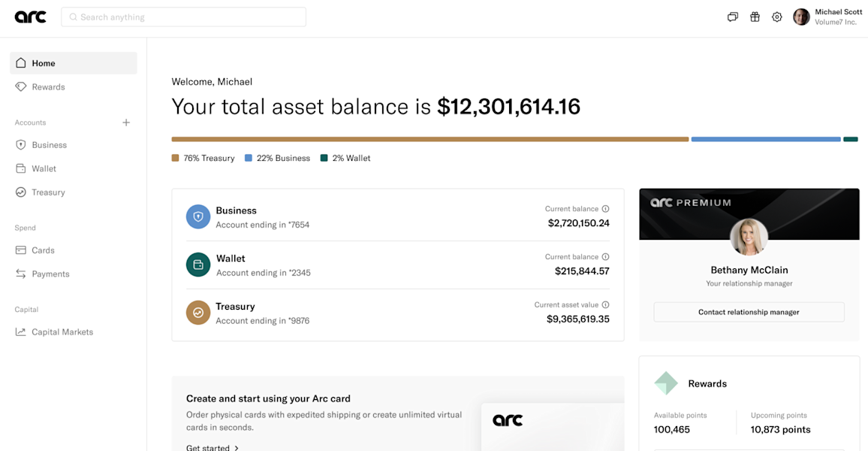Focus the Search anything field

pyautogui.click(x=184, y=17)
